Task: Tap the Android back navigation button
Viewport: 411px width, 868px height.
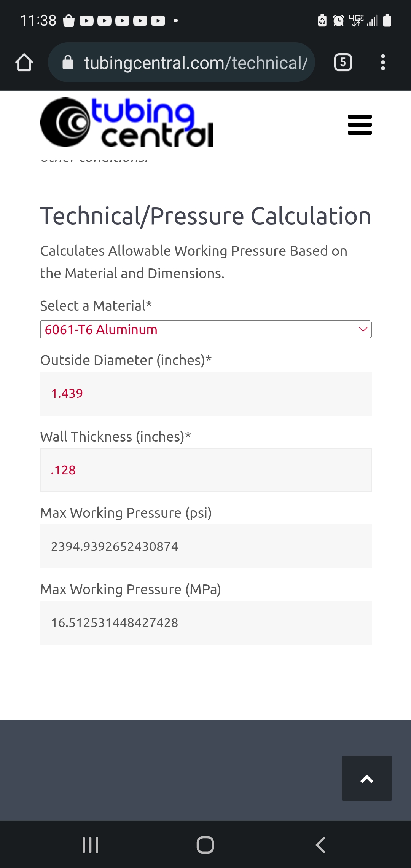Action: tap(320, 845)
